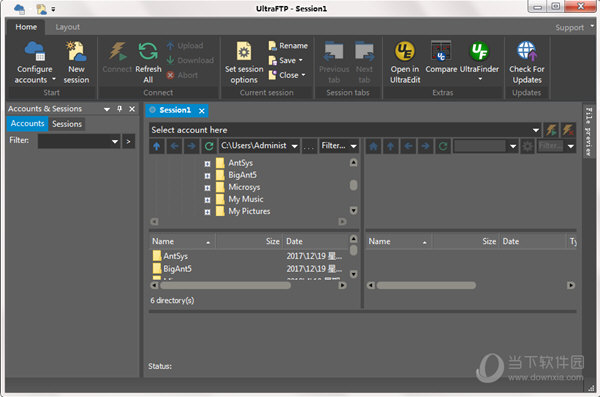
Task: Click the browse button beside local path
Action: point(309,146)
